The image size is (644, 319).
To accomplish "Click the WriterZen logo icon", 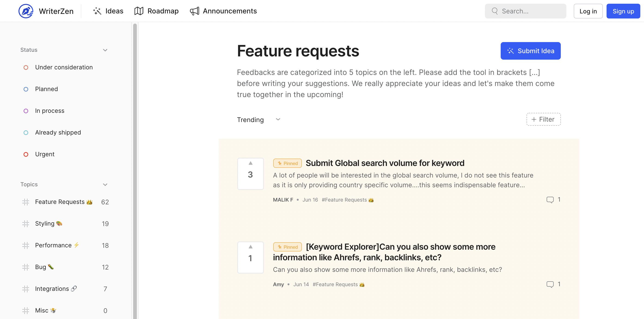I will (x=26, y=11).
